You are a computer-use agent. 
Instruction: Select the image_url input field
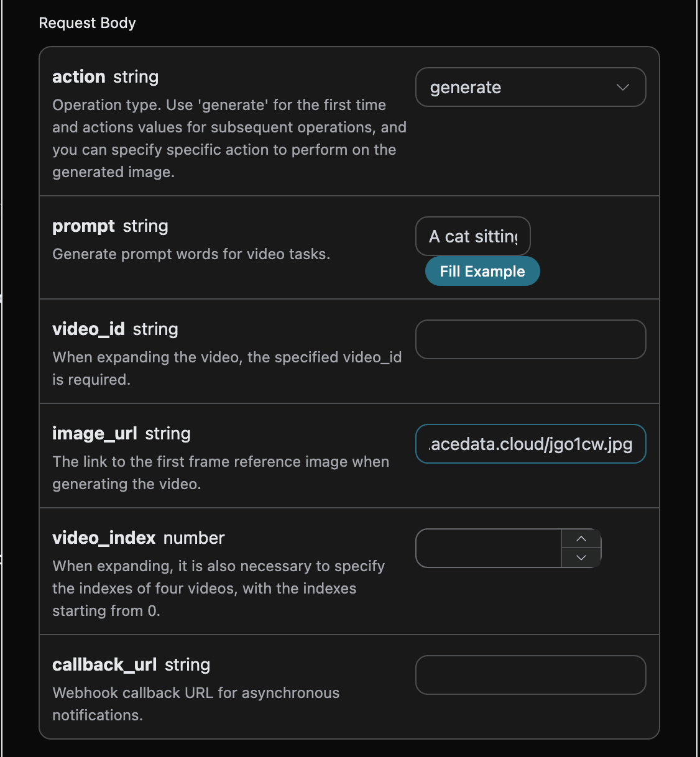point(530,444)
